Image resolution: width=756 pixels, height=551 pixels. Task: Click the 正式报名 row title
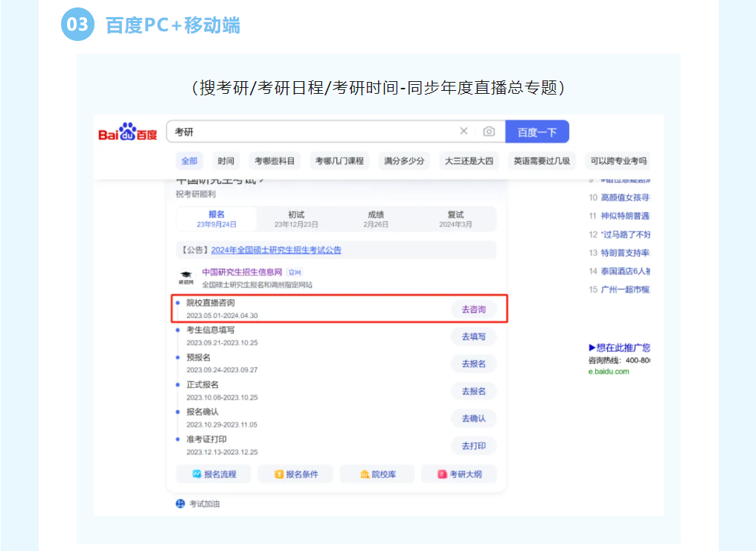(202, 384)
